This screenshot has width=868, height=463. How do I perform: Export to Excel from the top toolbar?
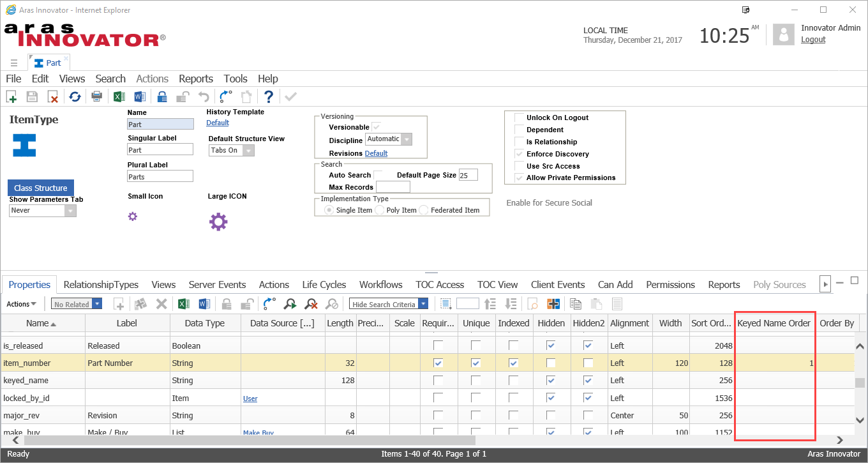tap(119, 96)
